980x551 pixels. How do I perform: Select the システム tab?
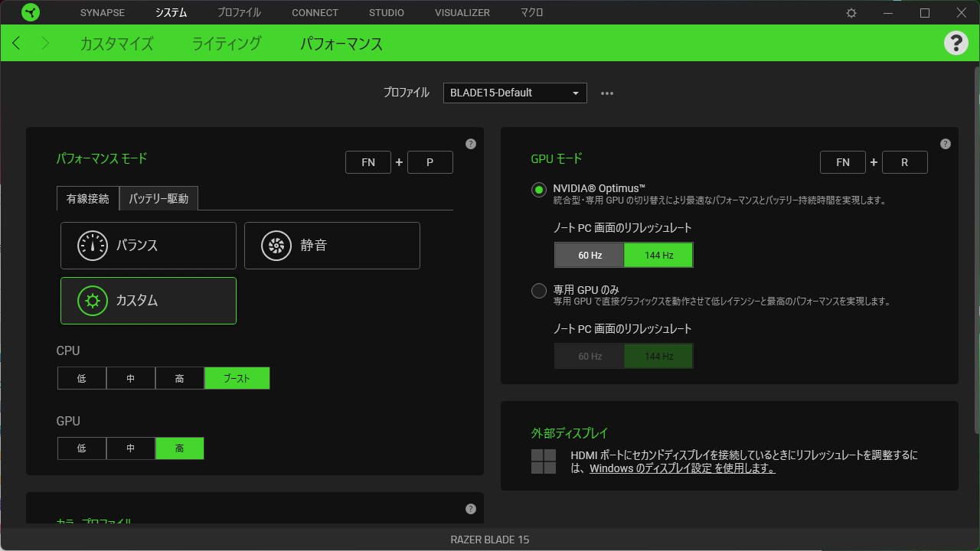click(171, 13)
